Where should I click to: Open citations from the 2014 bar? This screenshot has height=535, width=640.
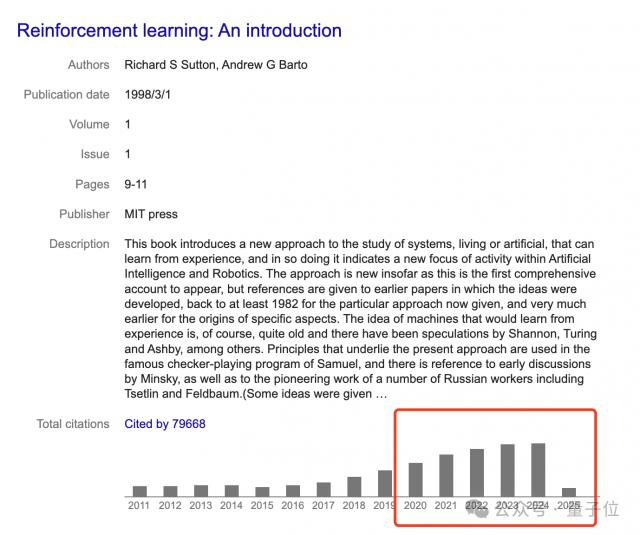coord(231,490)
